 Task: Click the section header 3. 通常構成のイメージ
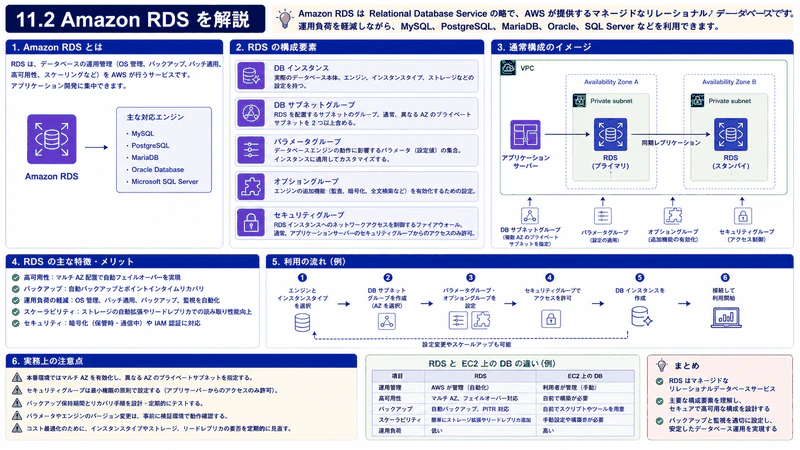pos(544,47)
